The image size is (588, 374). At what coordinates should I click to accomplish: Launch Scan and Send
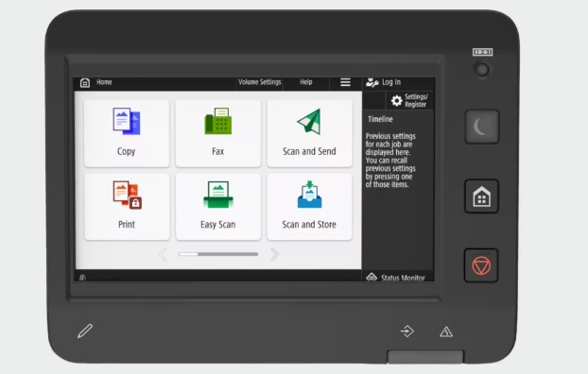point(309,133)
